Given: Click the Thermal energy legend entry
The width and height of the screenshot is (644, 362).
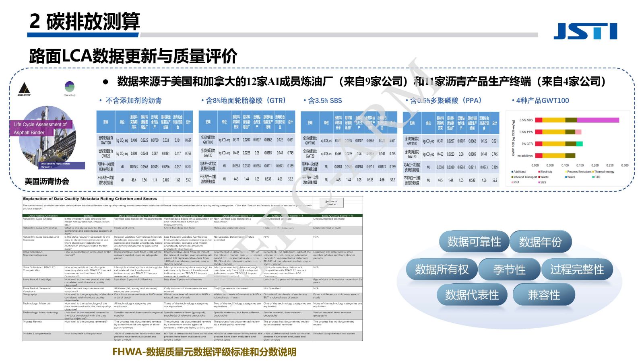Looking at the screenshot, I should [603, 172].
